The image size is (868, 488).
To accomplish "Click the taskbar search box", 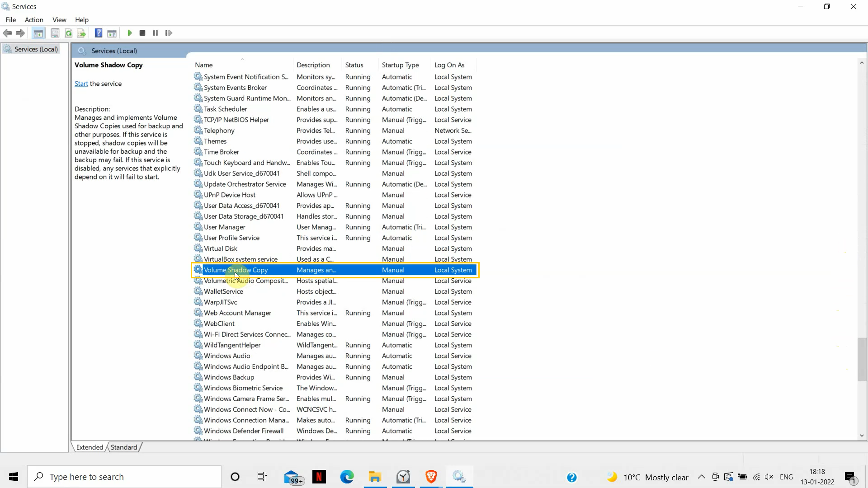I will [124, 477].
